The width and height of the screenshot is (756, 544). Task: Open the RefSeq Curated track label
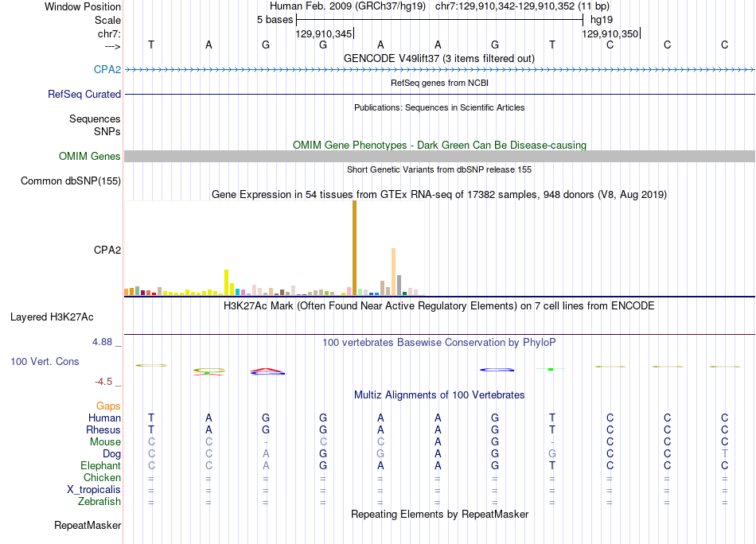84,94
